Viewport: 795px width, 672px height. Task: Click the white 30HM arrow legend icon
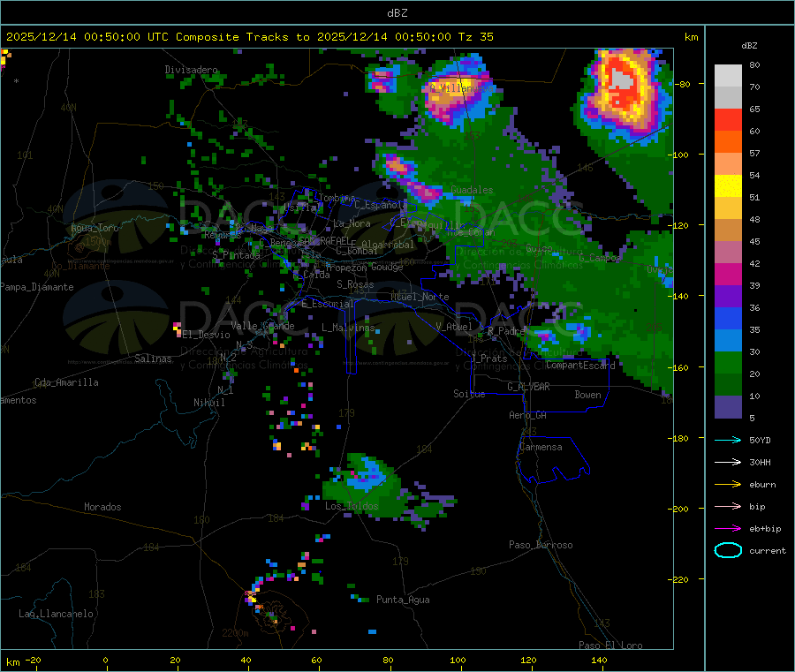(x=728, y=462)
